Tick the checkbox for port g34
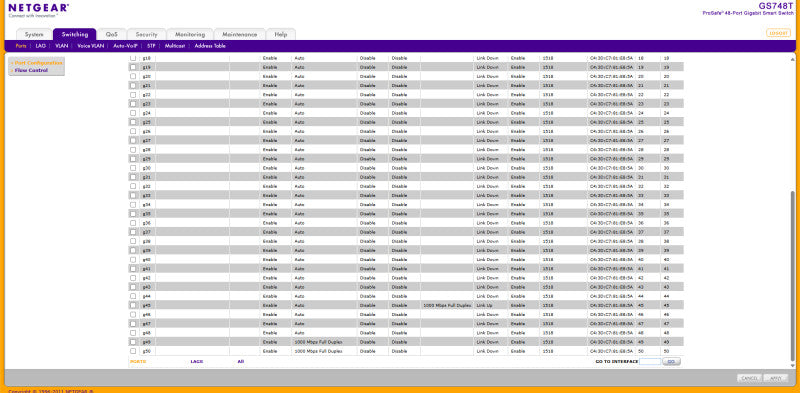 point(133,205)
